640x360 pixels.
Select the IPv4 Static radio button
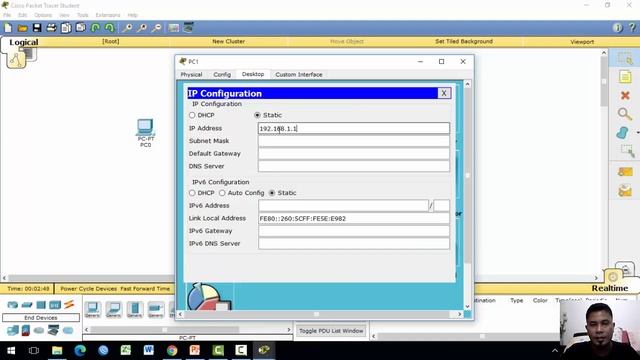pyautogui.click(x=257, y=115)
